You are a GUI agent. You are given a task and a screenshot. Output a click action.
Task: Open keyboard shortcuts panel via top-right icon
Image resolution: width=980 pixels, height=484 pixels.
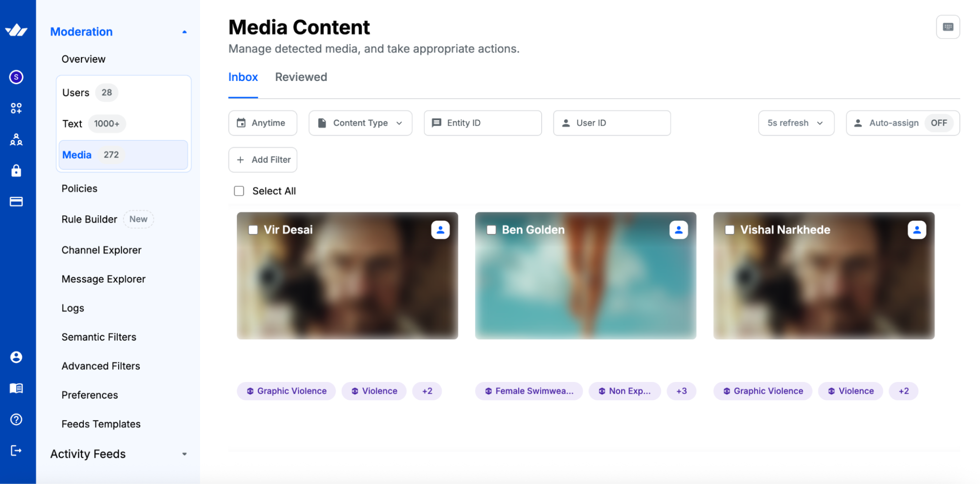point(948,27)
